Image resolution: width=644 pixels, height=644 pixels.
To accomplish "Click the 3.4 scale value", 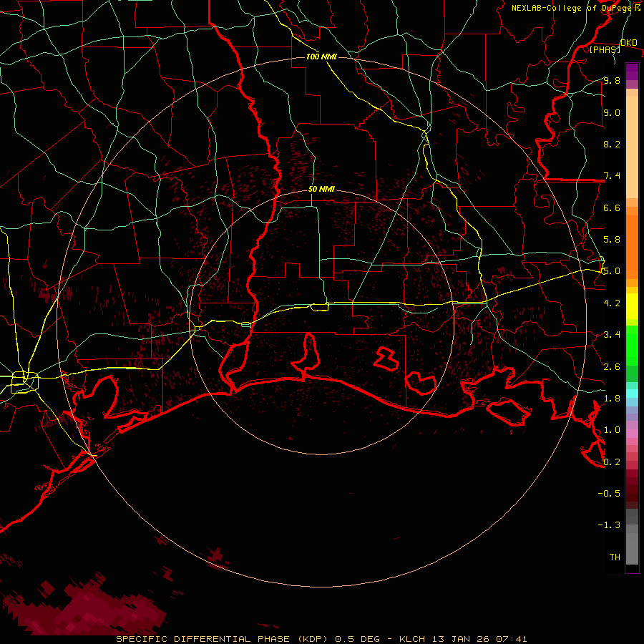I will point(612,335).
